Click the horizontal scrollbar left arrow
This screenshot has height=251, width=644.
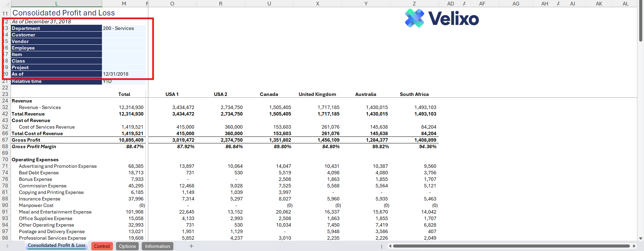pos(390,246)
